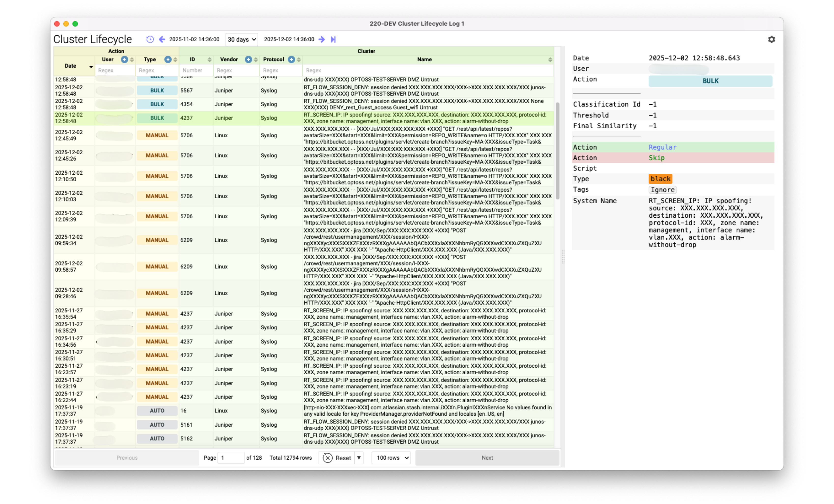This screenshot has height=504, width=834.
Task: Click the table vertical scrollbar thumb
Action: point(557,151)
